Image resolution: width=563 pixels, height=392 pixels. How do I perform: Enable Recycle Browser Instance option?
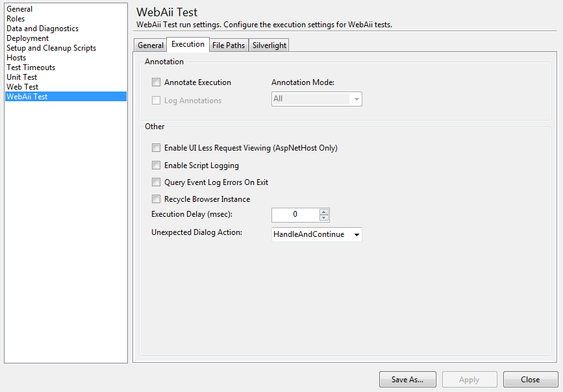tap(156, 199)
